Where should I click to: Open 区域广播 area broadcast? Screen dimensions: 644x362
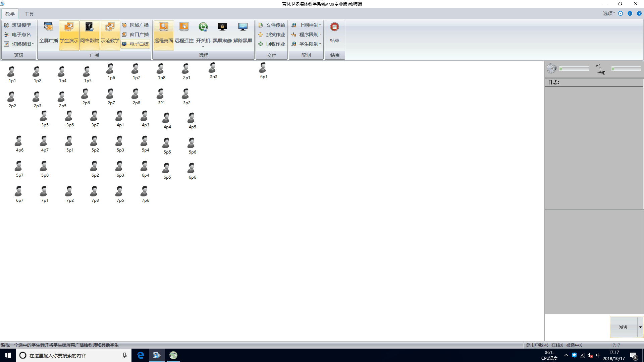(x=136, y=25)
